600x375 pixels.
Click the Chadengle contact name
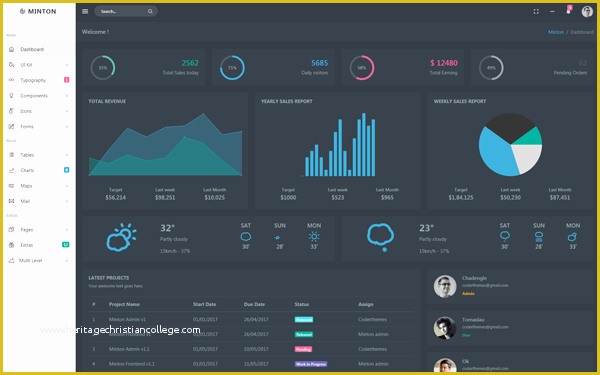(474, 278)
